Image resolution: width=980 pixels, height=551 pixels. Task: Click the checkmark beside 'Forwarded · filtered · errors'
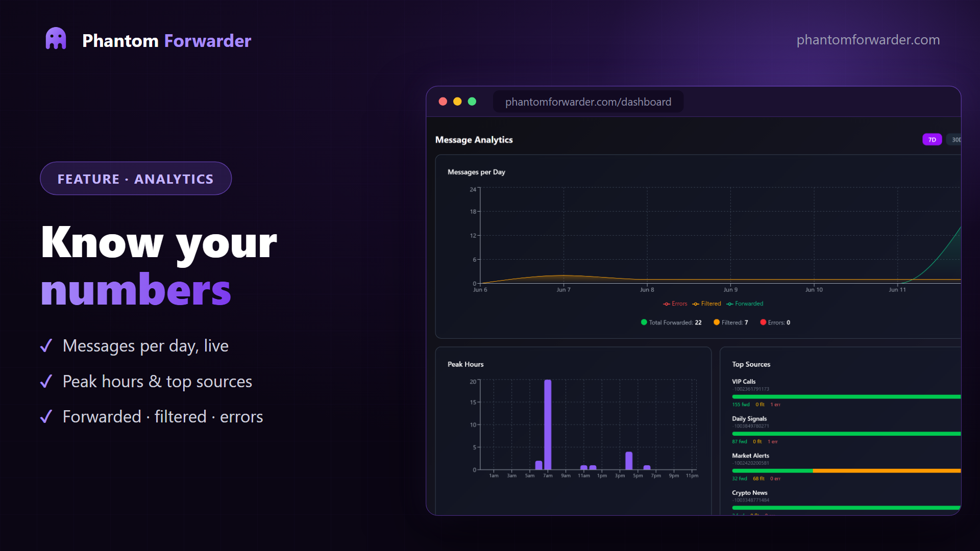[x=46, y=417]
